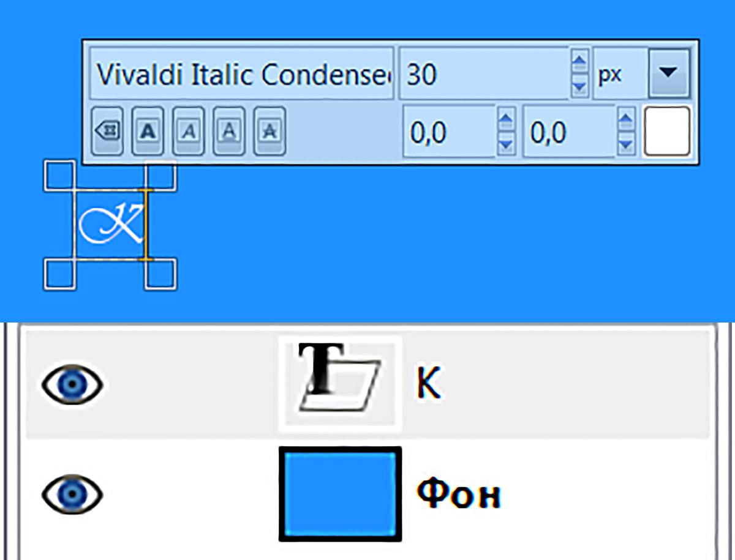This screenshot has height=560, width=735.
Task: Click the font size field showing 30
Action: [x=484, y=73]
